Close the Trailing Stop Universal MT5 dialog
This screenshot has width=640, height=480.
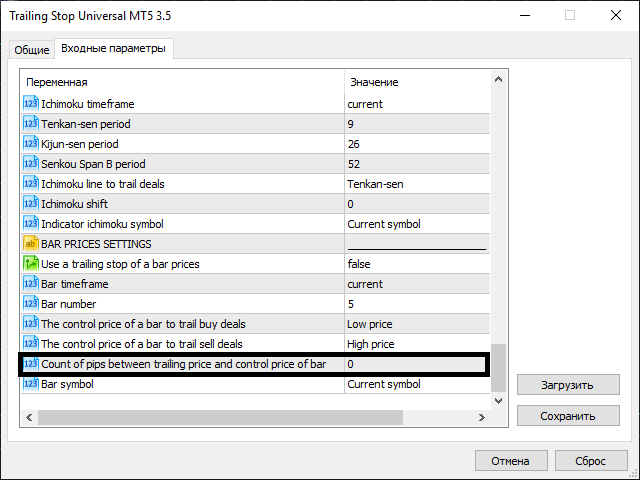(x=616, y=16)
